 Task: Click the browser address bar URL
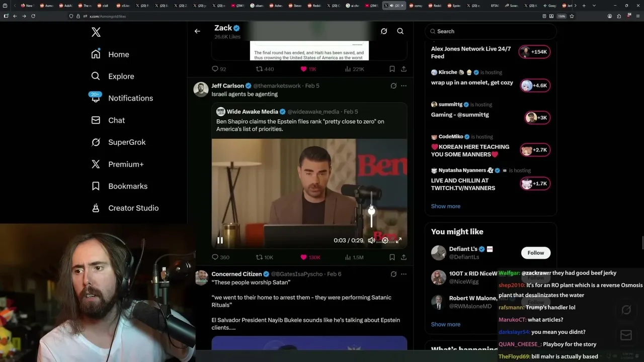(108, 16)
